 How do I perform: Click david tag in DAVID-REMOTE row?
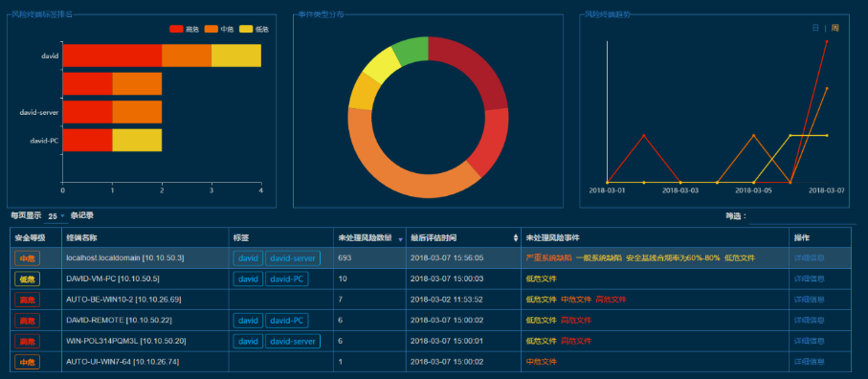tap(248, 321)
